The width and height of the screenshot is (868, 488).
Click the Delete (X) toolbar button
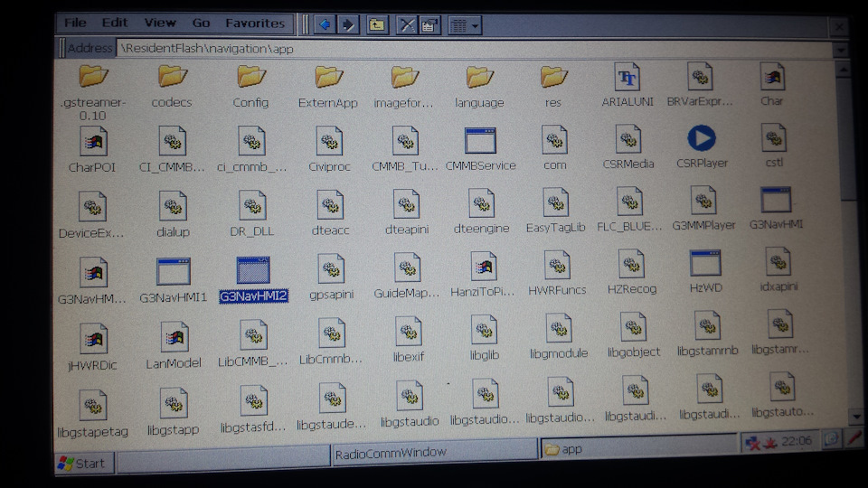(407, 25)
